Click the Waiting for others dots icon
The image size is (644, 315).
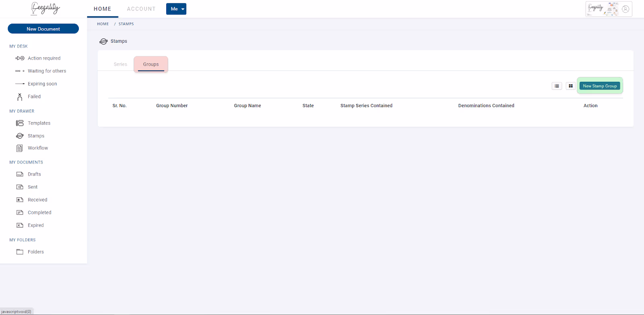tap(20, 71)
